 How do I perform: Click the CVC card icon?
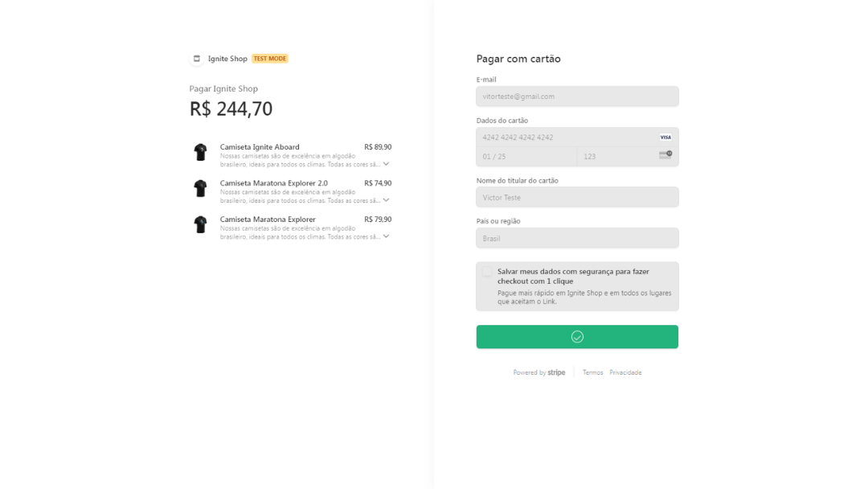(665, 155)
